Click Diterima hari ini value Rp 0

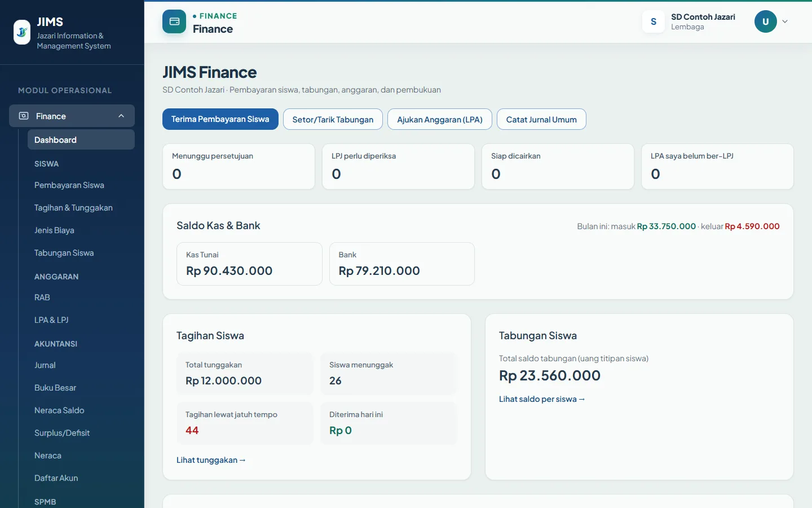click(341, 431)
